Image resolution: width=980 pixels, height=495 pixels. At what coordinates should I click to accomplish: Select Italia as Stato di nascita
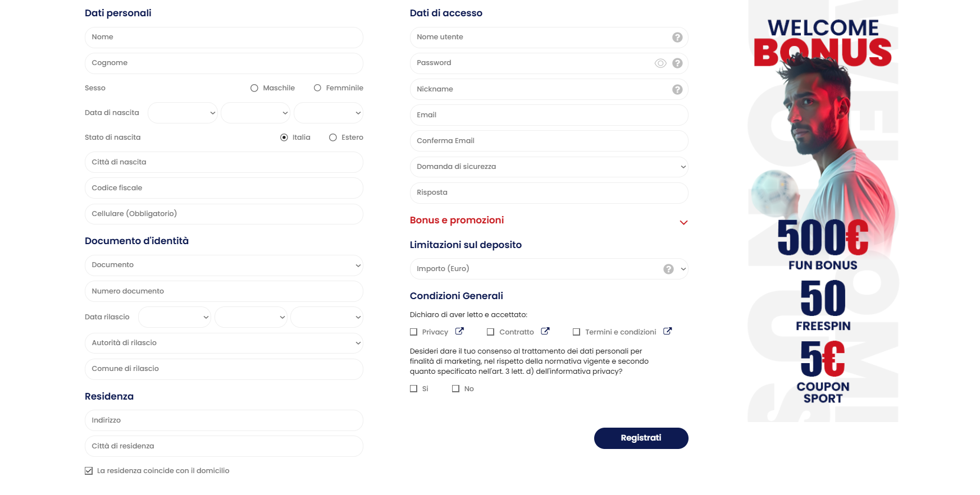point(284,137)
